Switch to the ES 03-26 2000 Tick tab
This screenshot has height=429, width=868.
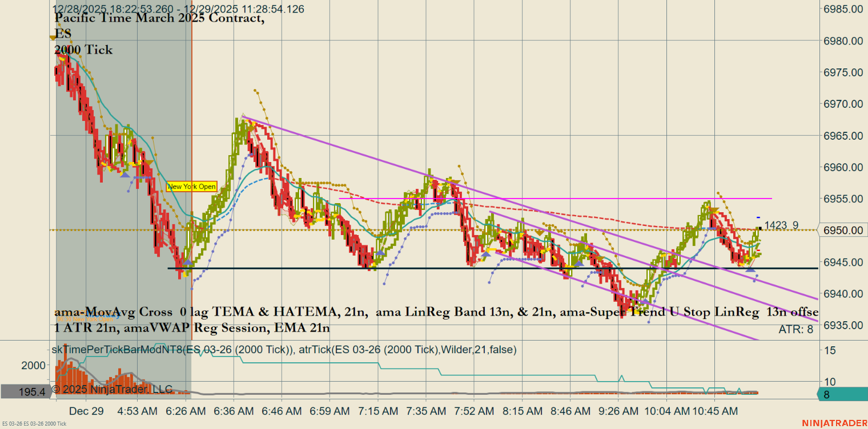(x=34, y=423)
